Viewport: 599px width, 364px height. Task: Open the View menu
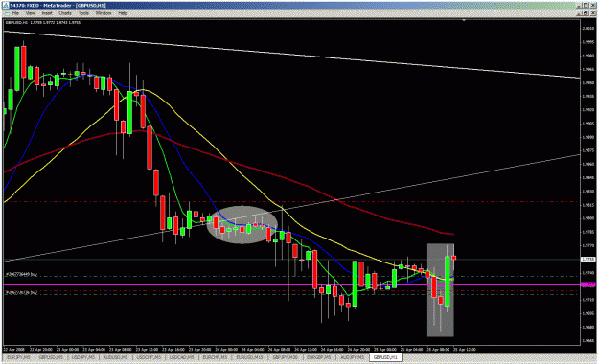tap(30, 13)
